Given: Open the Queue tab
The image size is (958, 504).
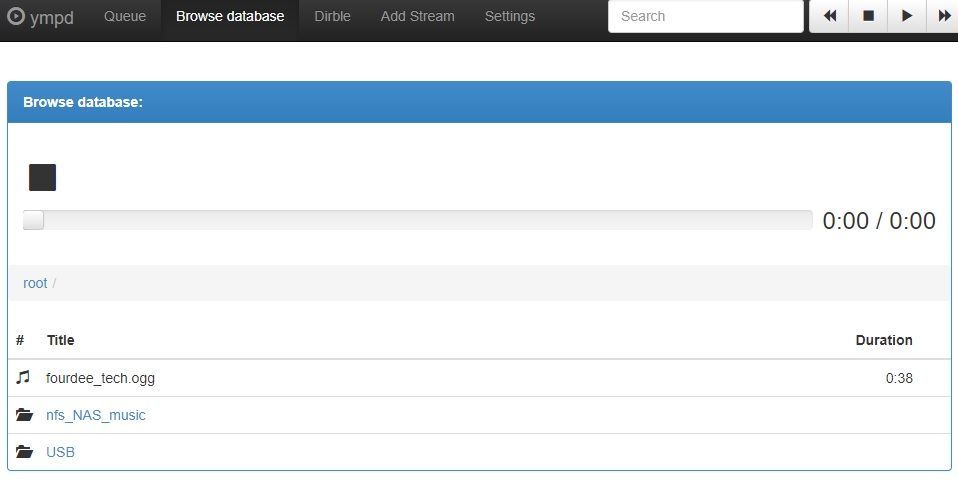Looking at the screenshot, I should pos(125,16).
